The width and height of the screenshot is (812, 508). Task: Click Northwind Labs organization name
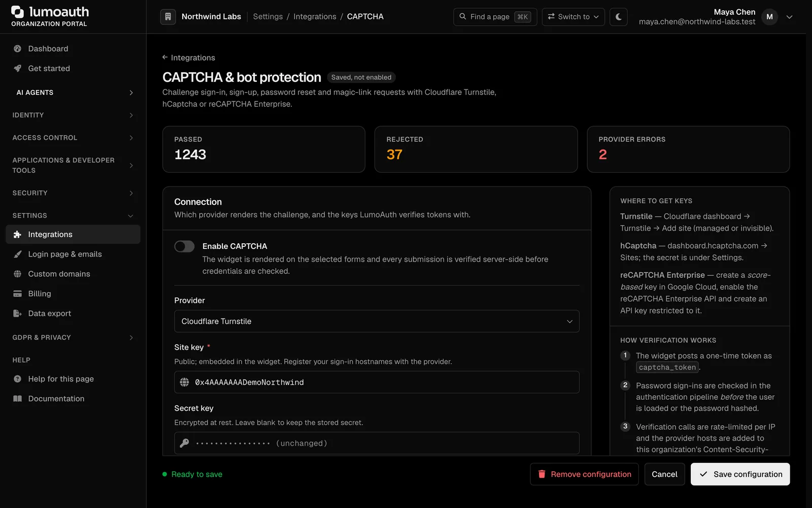[x=211, y=17]
